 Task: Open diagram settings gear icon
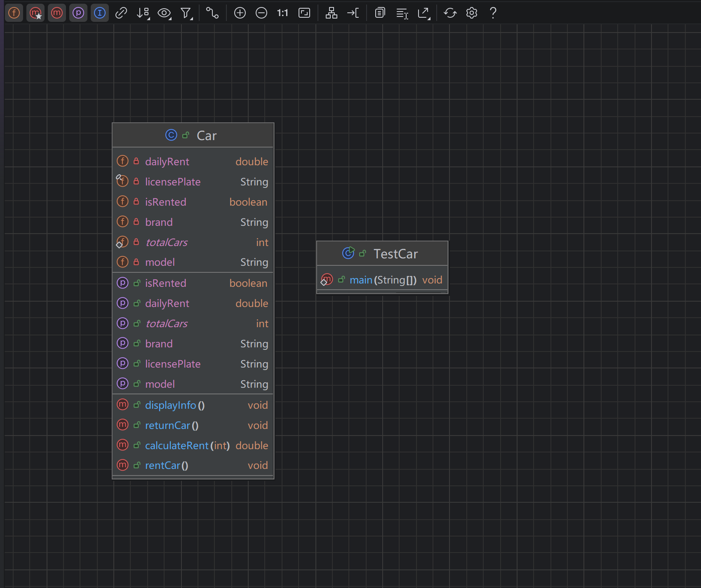pyautogui.click(x=472, y=13)
